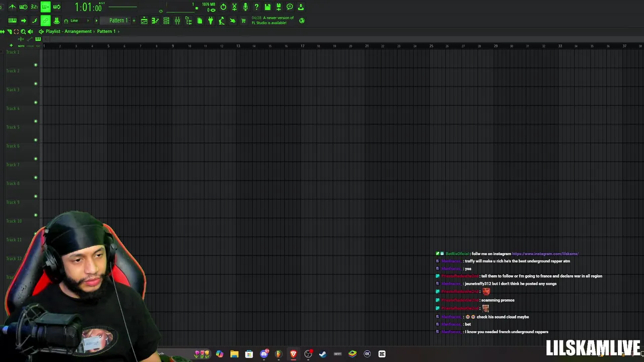644x362 pixels.
Task: Open the Mixer icon
Action: coord(177,21)
